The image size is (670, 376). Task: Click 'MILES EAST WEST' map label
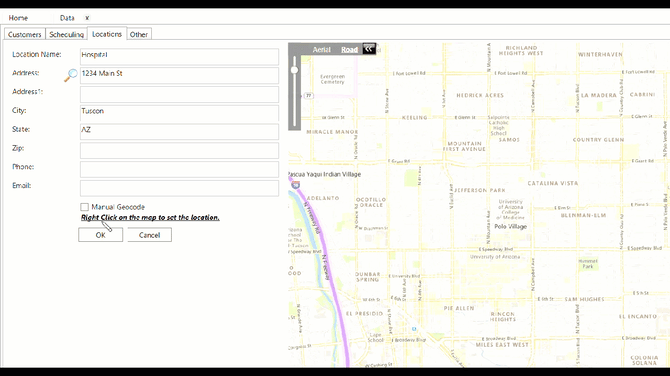click(502, 344)
